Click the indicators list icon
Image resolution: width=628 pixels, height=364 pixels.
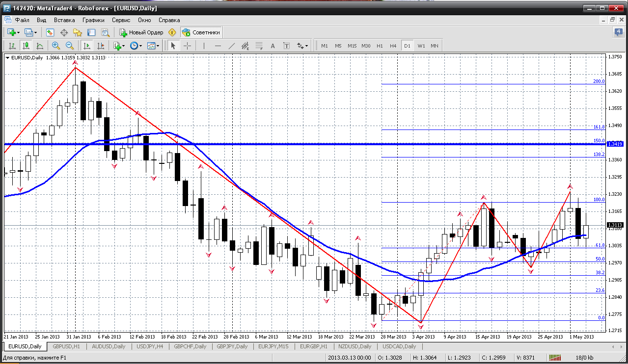117,46
